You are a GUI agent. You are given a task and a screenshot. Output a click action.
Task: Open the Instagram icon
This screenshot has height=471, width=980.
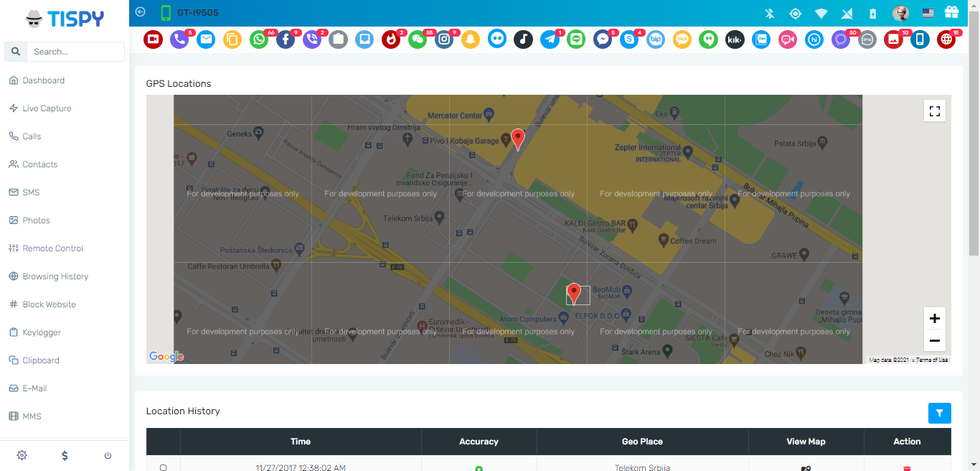click(444, 39)
